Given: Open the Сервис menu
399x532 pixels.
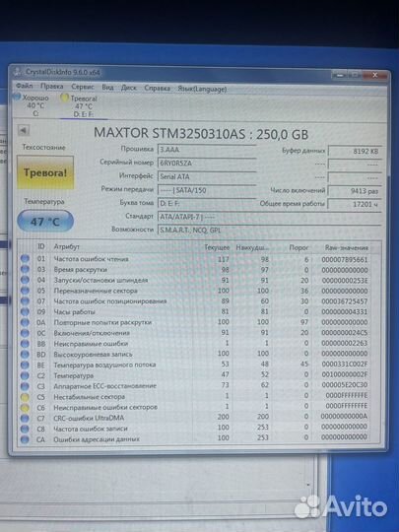Looking at the screenshot, I should click(x=83, y=87).
